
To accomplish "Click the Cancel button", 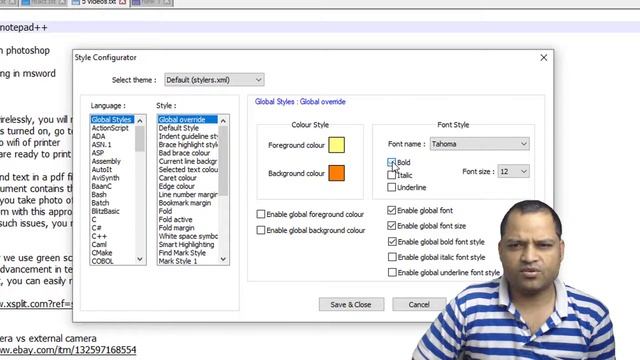I will (419, 304).
